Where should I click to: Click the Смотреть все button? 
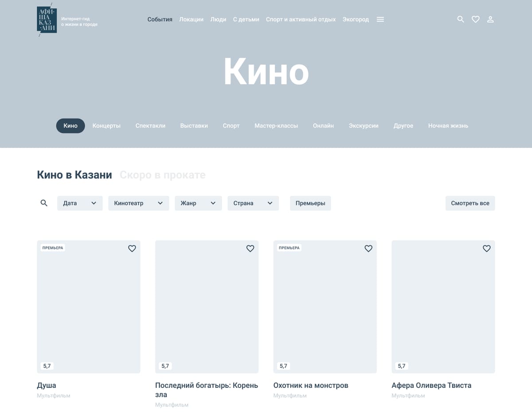click(470, 203)
